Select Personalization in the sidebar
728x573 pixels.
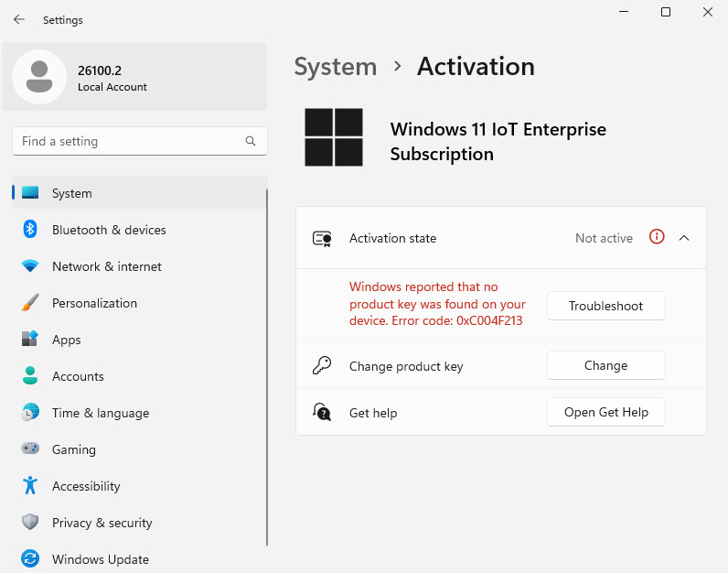139,303
